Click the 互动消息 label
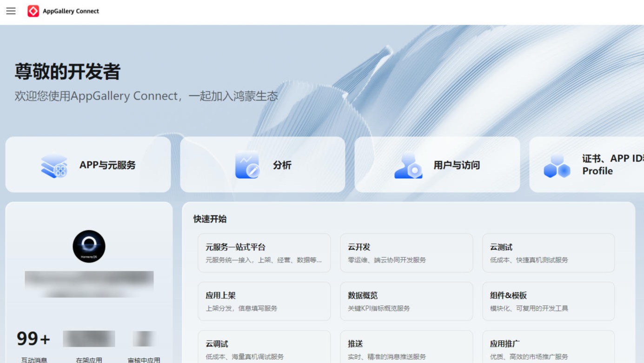Viewport: 644px width, 363px height. [x=34, y=360]
